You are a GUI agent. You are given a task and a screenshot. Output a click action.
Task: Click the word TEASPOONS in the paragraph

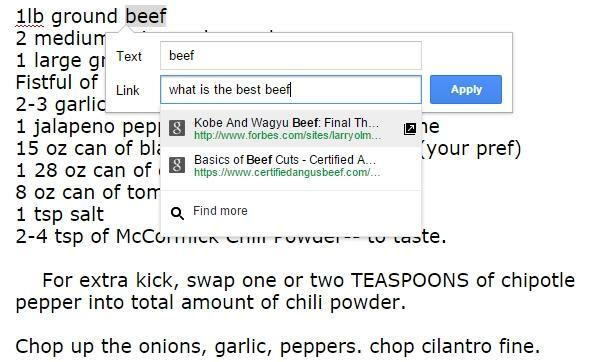pyautogui.click(x=409, y=280)
